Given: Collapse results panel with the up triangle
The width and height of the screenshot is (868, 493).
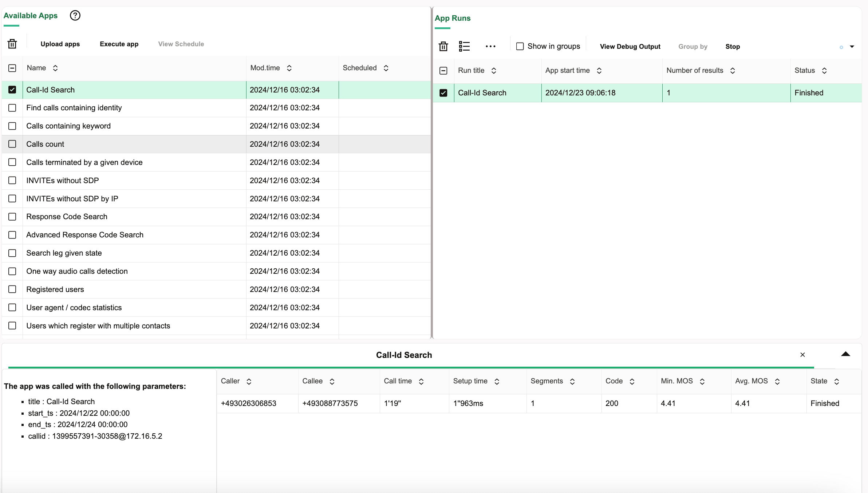Looking at the screenshot, I should pyautogui.click(x=845, y=354).
